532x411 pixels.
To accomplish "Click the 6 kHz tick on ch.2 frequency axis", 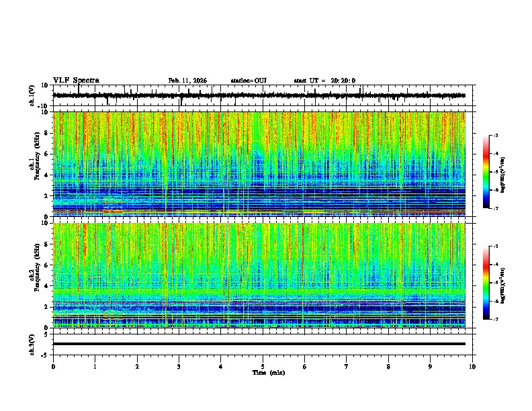I will [46, 265].
